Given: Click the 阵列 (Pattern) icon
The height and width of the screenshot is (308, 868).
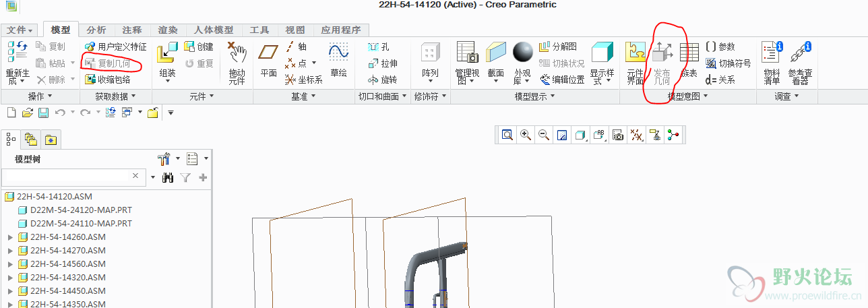Looking at the screenshot, I should click(x=430, y=52).
